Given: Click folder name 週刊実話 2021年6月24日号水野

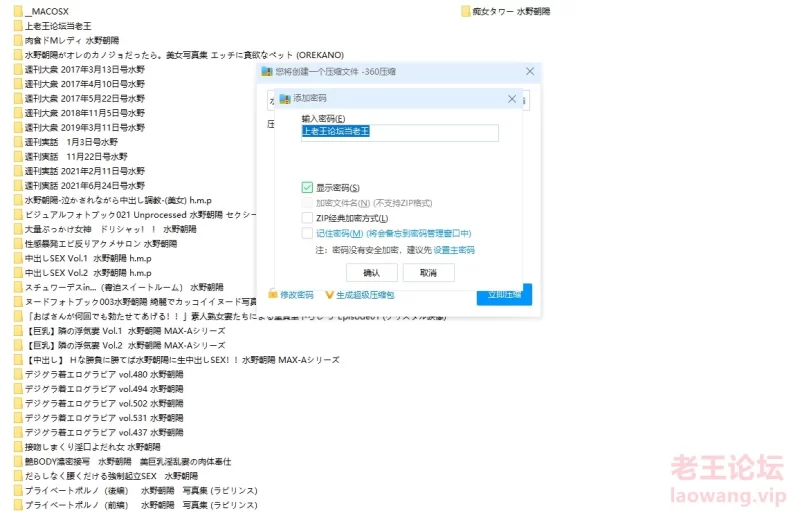Looking at the screenshot, I should tap(85, 185).
